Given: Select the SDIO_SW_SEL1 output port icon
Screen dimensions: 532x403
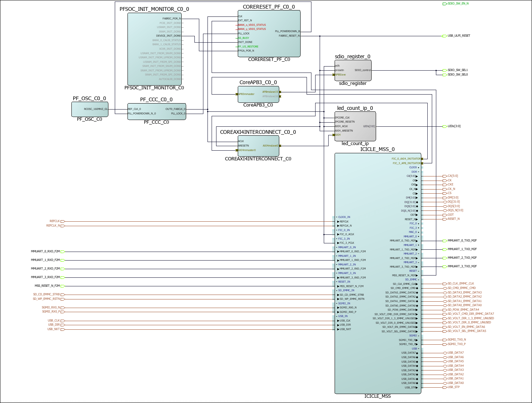Looking at the screenshot, I should pyautogui.click(x=445, y=70).
